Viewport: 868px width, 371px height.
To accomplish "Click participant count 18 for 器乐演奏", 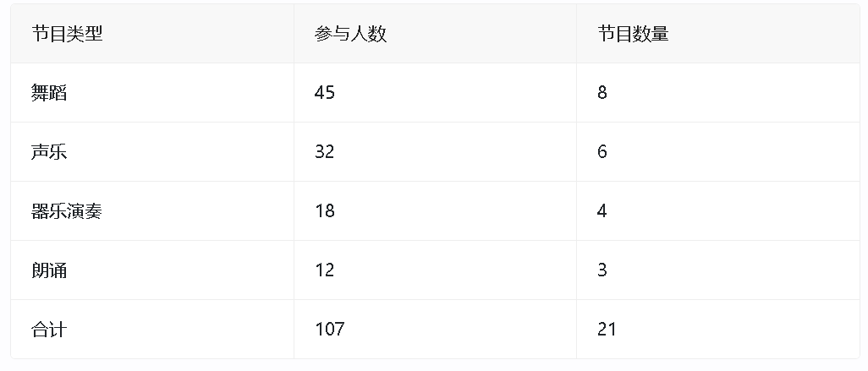I will 325,211.
